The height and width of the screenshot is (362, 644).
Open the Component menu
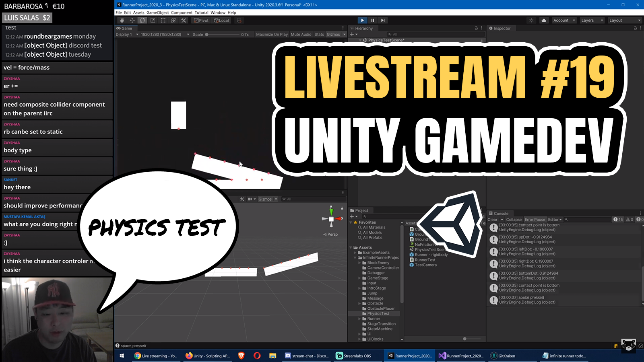click(x=182, y=12)
